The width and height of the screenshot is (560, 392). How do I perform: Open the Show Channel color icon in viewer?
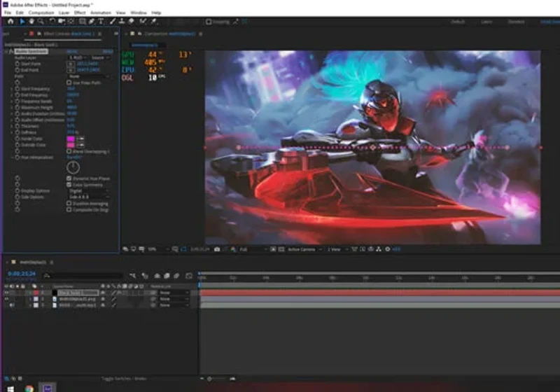pos(233,249)
